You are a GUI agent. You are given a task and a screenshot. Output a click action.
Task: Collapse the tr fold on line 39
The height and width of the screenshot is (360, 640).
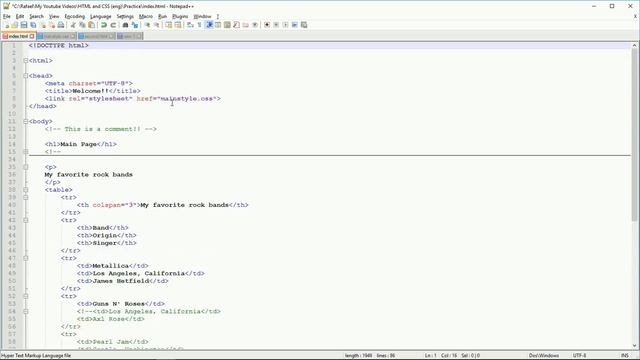[x=26, y=197]
